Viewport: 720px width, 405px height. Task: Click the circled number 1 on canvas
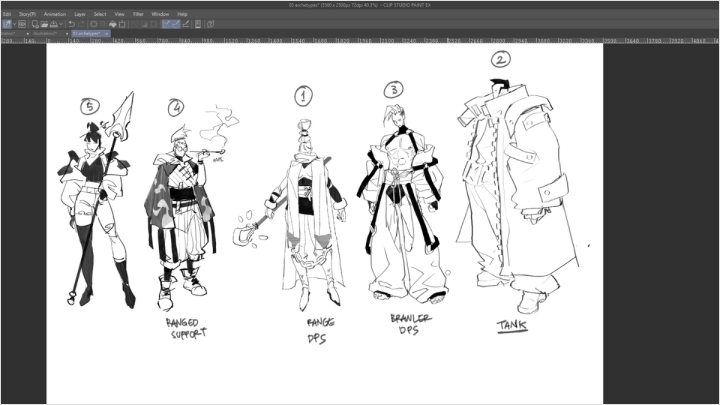pyautogui.click(x=303, y=96)
